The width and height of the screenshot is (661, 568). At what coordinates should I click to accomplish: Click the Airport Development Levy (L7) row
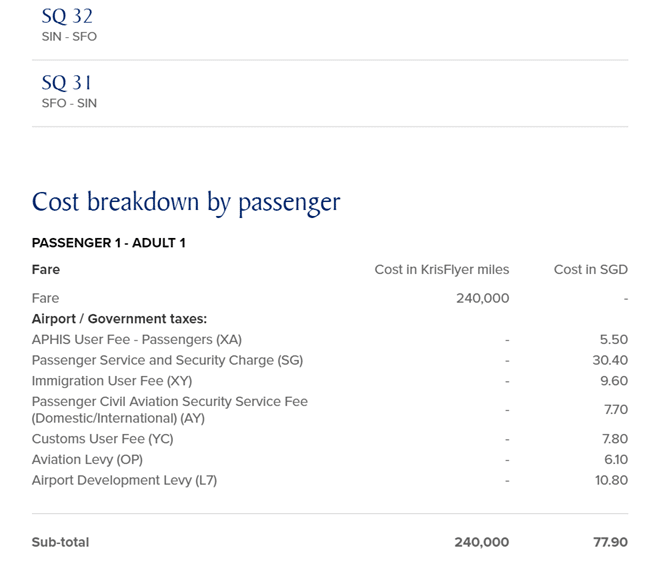click(330, 480)
